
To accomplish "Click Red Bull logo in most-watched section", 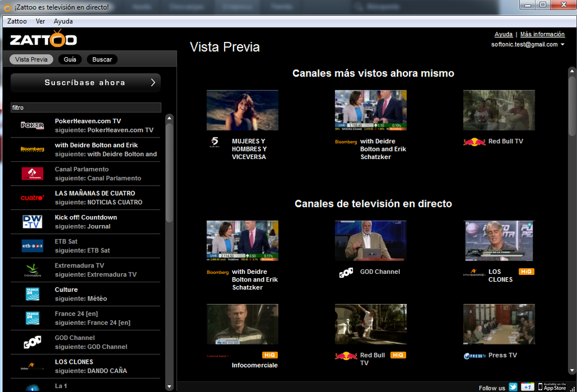I will (x=474, y=142).
